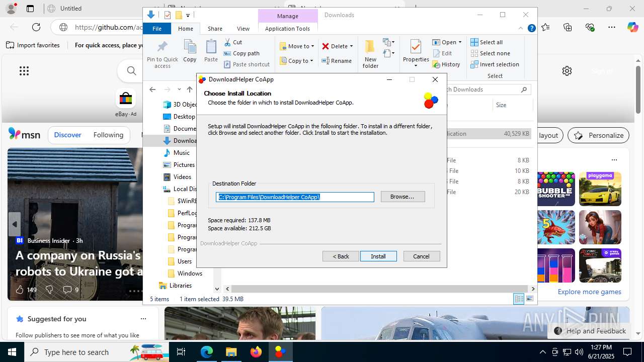Viewport: 644px width, 362px height.
Task: Select Music in the navigation tree
Action: point(181,153)
